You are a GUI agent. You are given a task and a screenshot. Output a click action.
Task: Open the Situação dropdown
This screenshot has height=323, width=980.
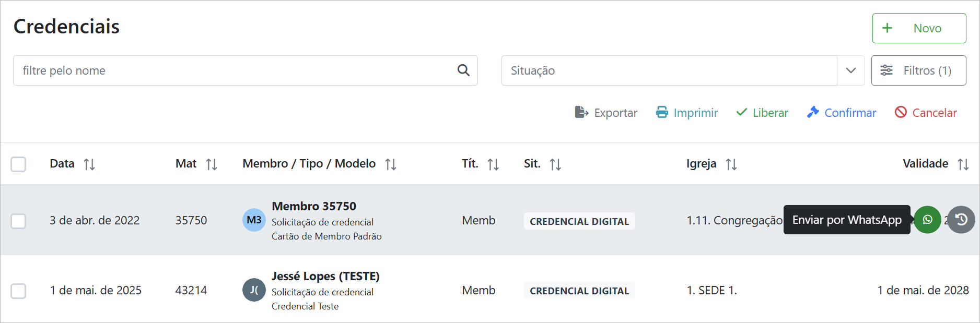[669, 70]
